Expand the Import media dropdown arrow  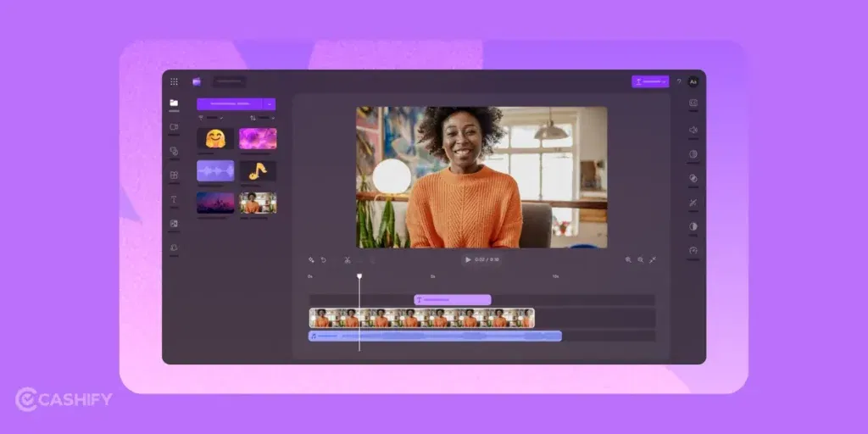(x=269, y=104)
